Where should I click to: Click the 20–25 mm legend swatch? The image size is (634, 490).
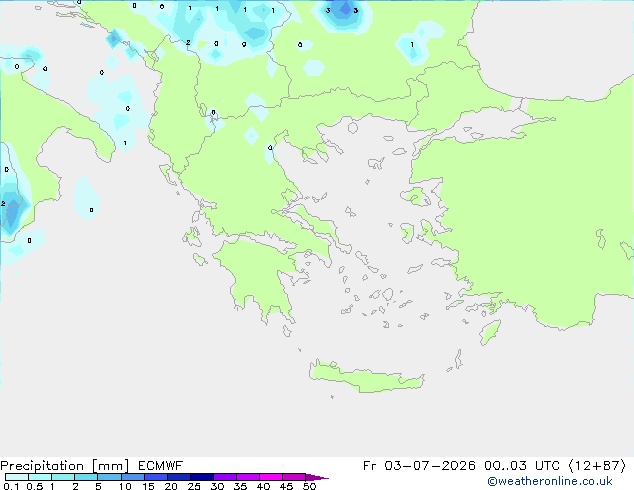(x=179, y=477)
